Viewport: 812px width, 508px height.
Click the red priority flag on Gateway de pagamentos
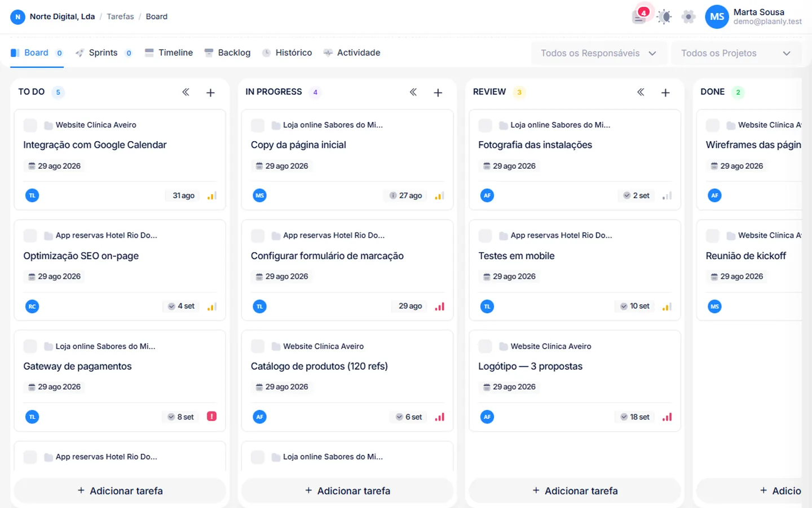coord(212,417)
